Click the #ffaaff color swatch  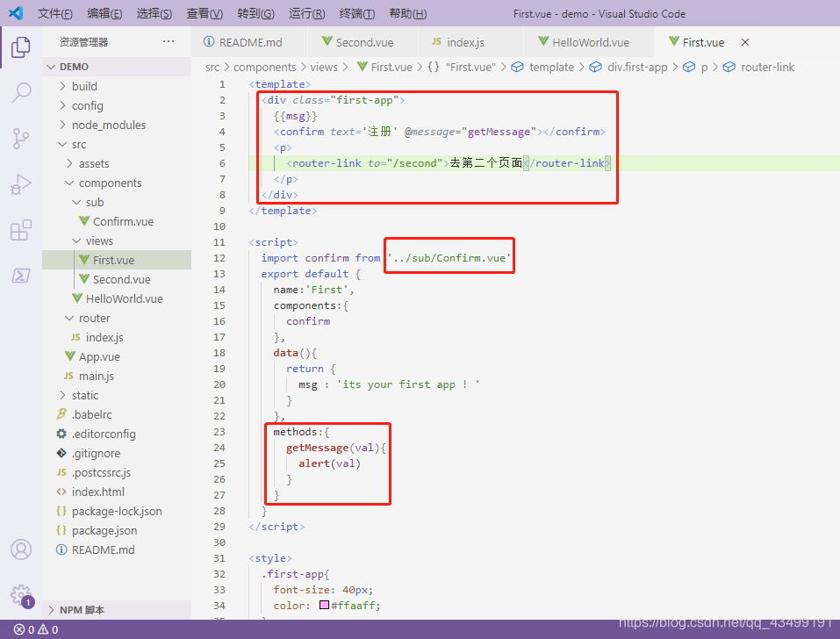click(324, 606)
